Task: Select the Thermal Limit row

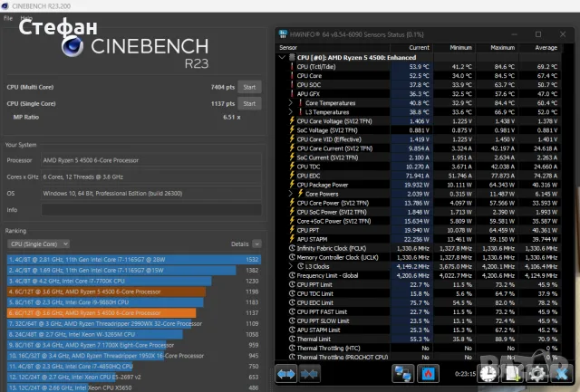Action: tap(418, 339)
